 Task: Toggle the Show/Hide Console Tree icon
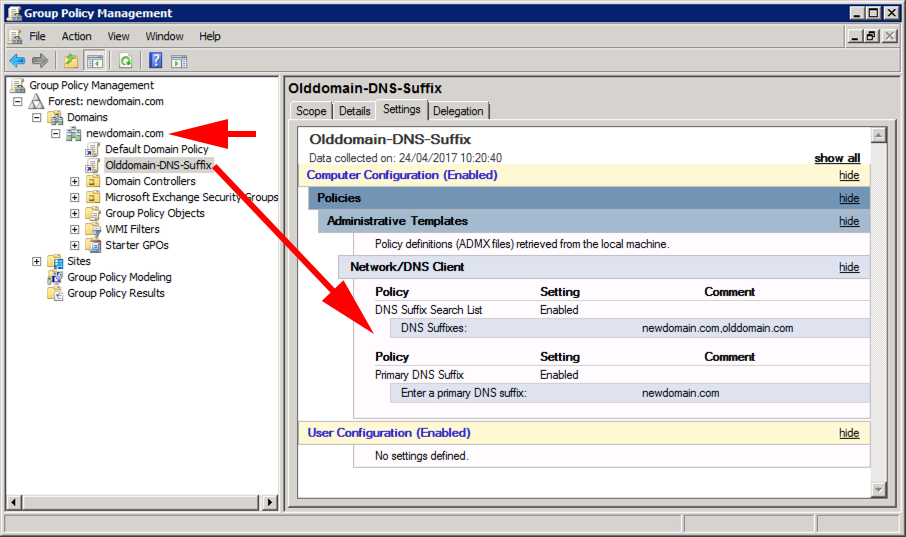click(x=94, y=60)
